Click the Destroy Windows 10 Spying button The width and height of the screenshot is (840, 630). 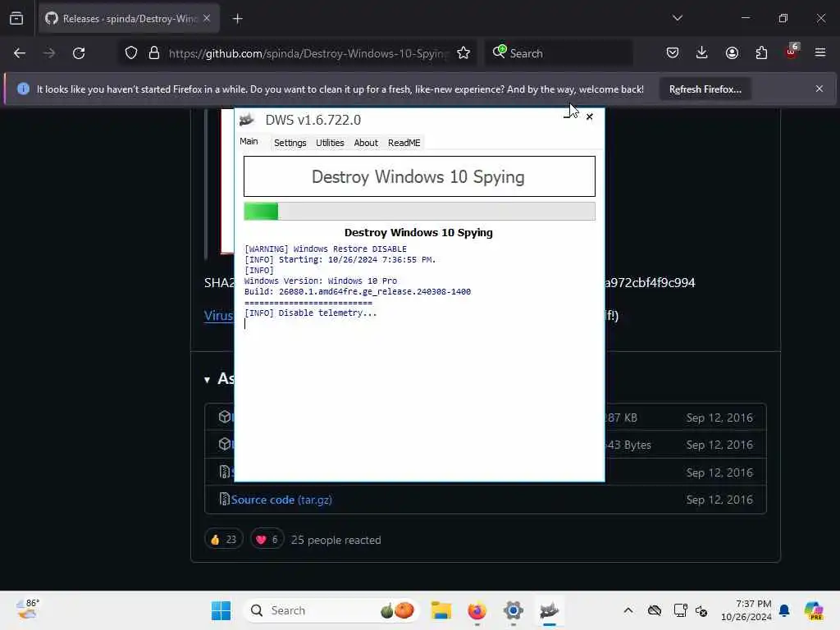click(419, 176)
